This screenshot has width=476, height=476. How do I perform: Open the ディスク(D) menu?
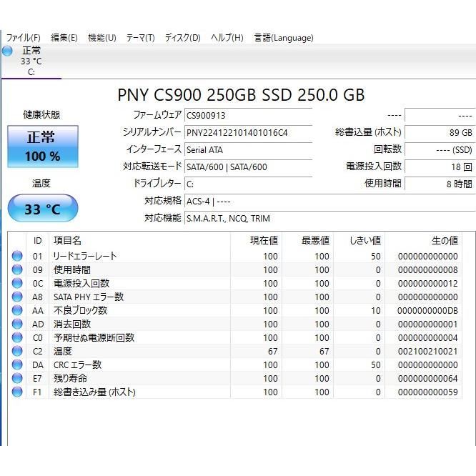tap(183, 38)
